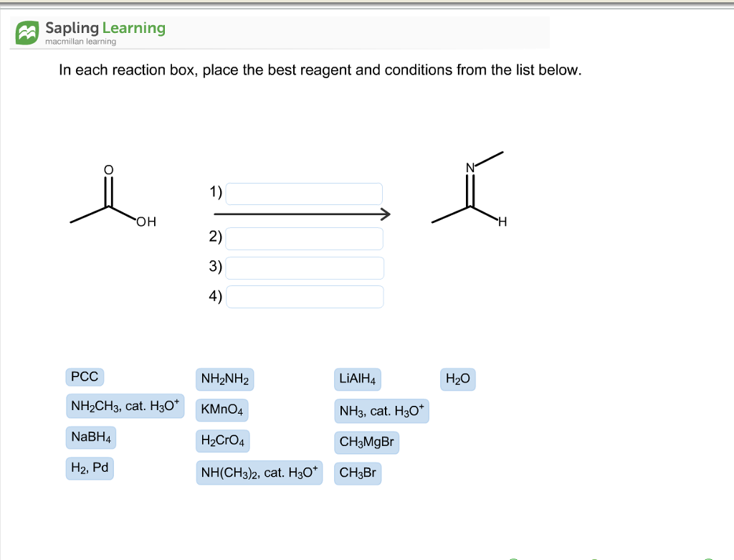Pick the NH2CH3, cat. H3O+ reagent
This screenshot has height=560, width=734.
pos(125,406)
